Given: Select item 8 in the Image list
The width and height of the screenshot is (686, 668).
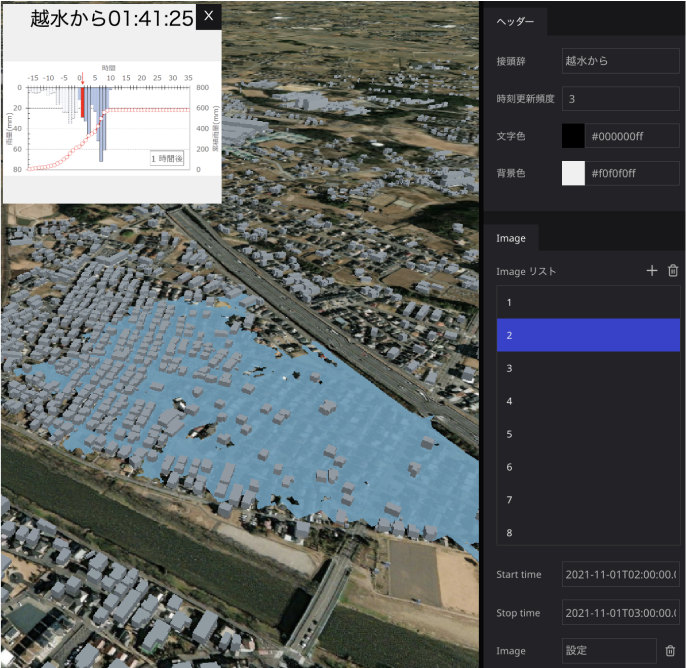Looking at the screenshot, I should click(x=588, y=532).
